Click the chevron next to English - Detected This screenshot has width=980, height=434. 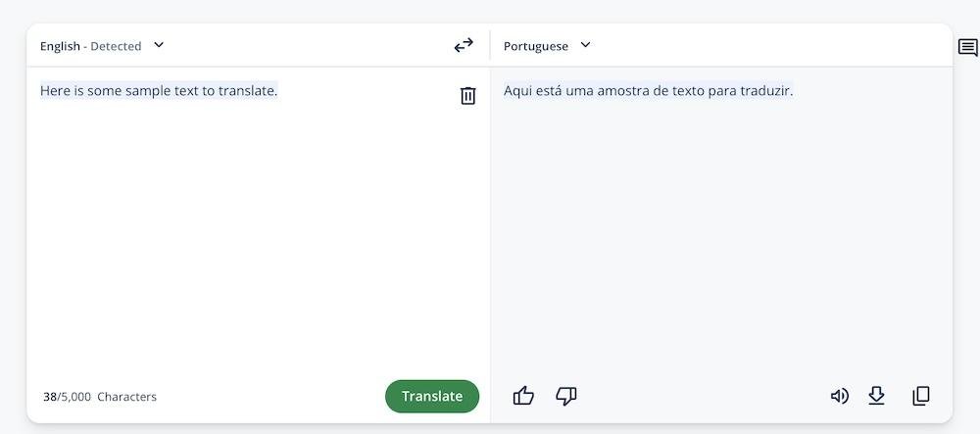tap(159, 45)
